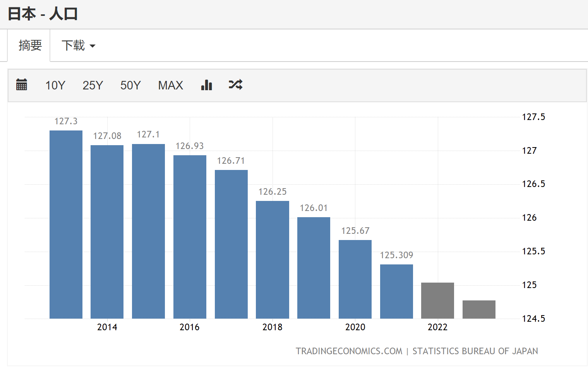Click the 2014 bar labeled 127.08
This screenshot has height=367, width=588.
coord(107,232)
